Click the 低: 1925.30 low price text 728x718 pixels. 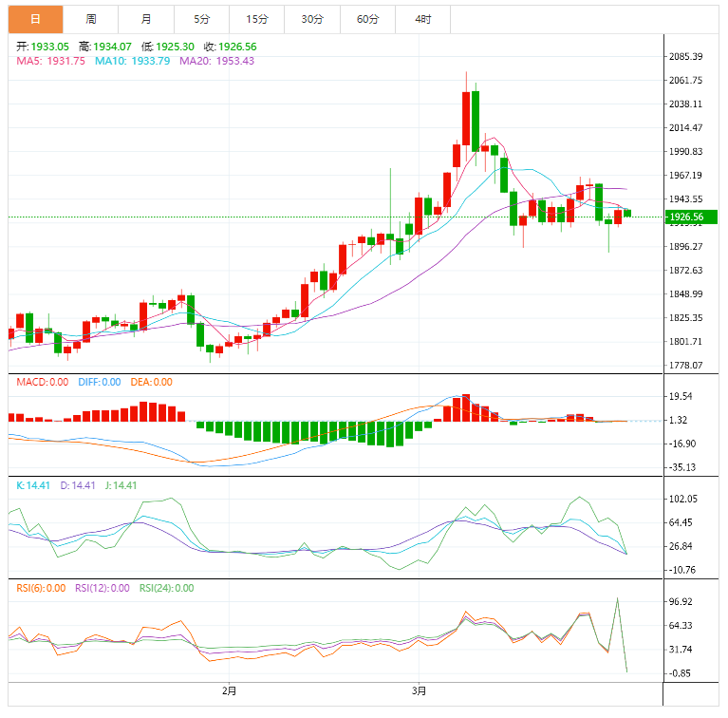(x=168, y=47)
